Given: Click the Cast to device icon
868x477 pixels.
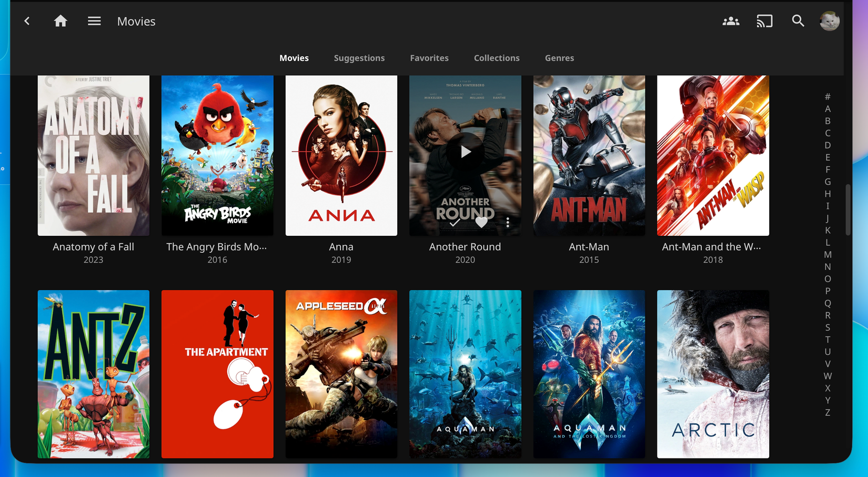Looking at the screenshot, I should 764,21.
